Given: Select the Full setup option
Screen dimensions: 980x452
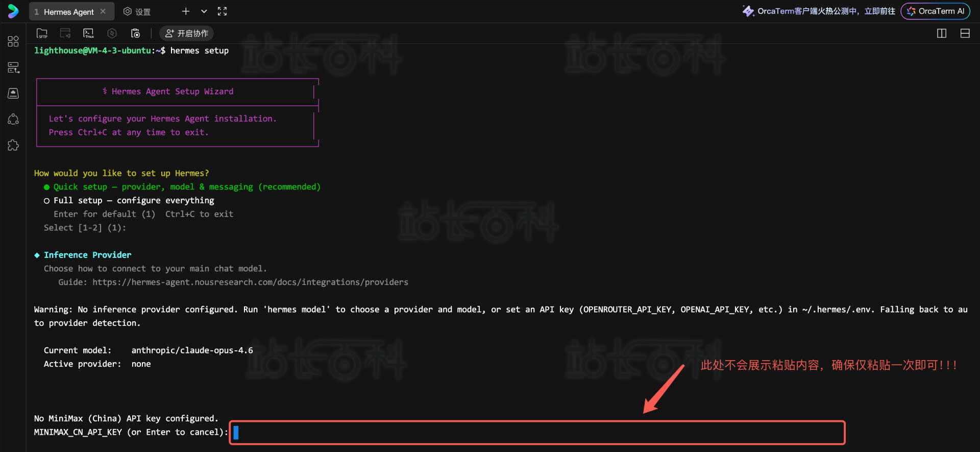Looking at the screenshot, I should (129, 201).
